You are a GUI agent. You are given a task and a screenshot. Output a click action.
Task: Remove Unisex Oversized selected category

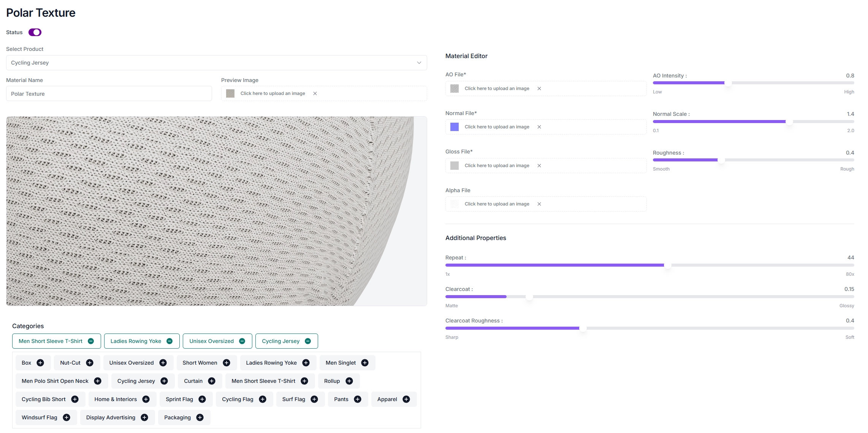click(x=242, y=341)
